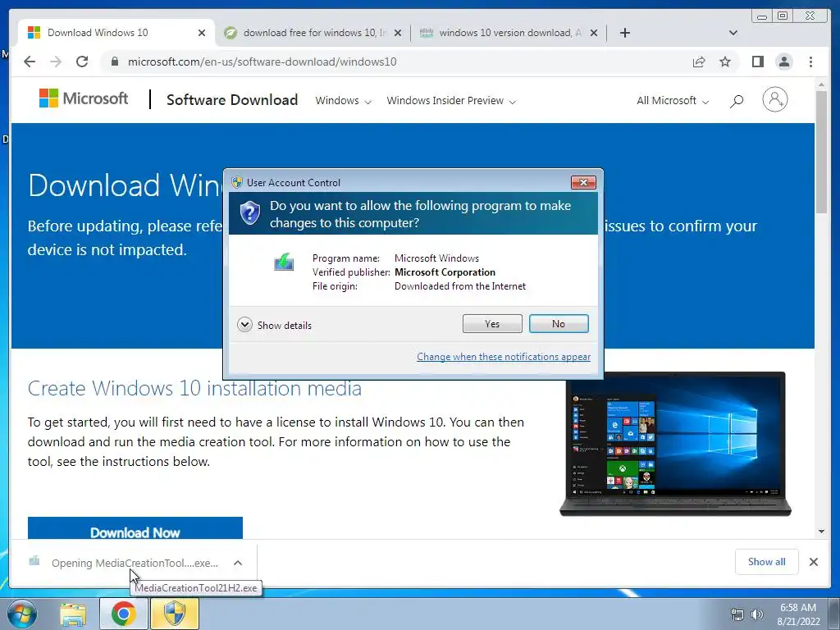This screenshot has width=840, height=630.
Task: Click Show all downloads
Action: tap(767, 562)
